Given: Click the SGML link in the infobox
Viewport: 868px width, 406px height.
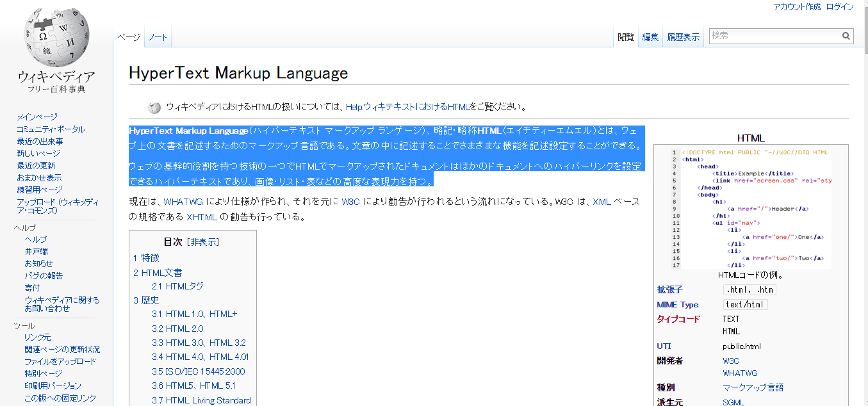Looking at the screenshot, I should 734,402.
